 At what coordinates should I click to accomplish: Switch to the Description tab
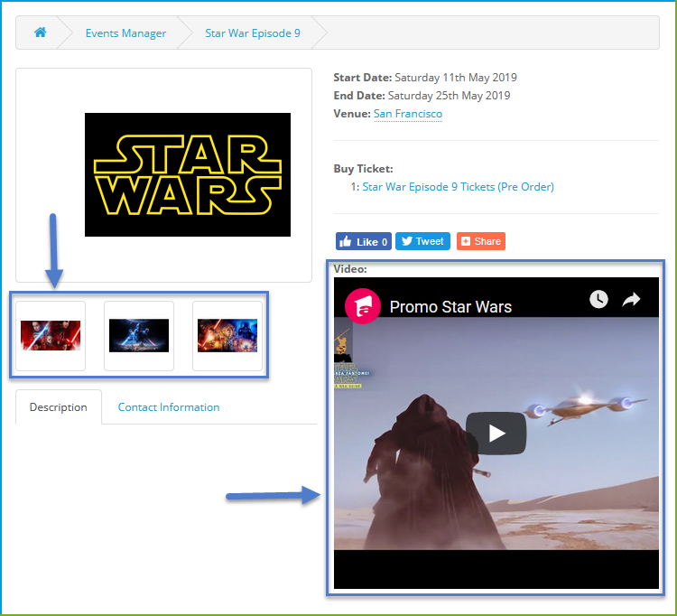click(59, 407)
